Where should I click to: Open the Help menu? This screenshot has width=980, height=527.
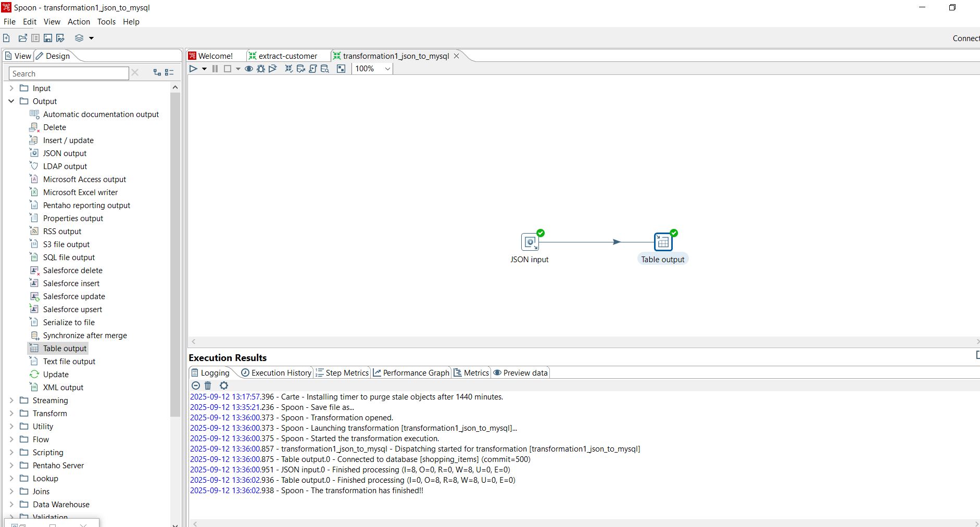tap(131, 21)
